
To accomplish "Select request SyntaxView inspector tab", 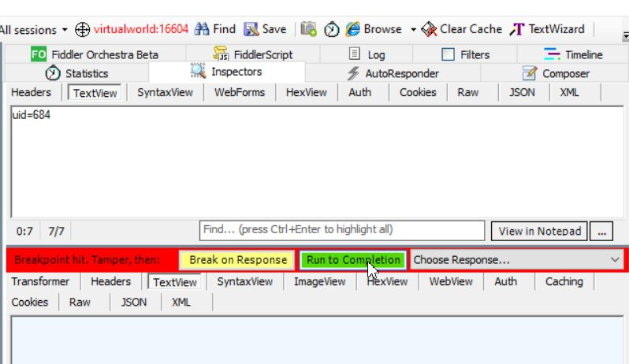I will (165, 93).
